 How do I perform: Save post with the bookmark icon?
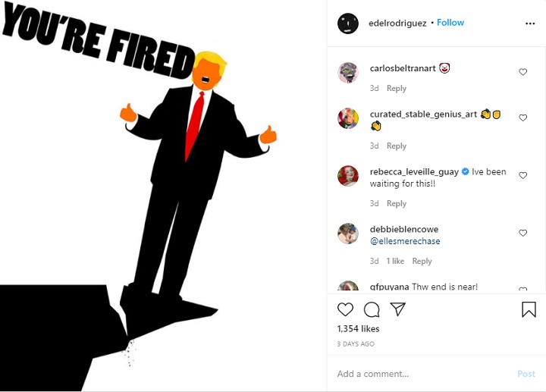[x=529, y=309]
